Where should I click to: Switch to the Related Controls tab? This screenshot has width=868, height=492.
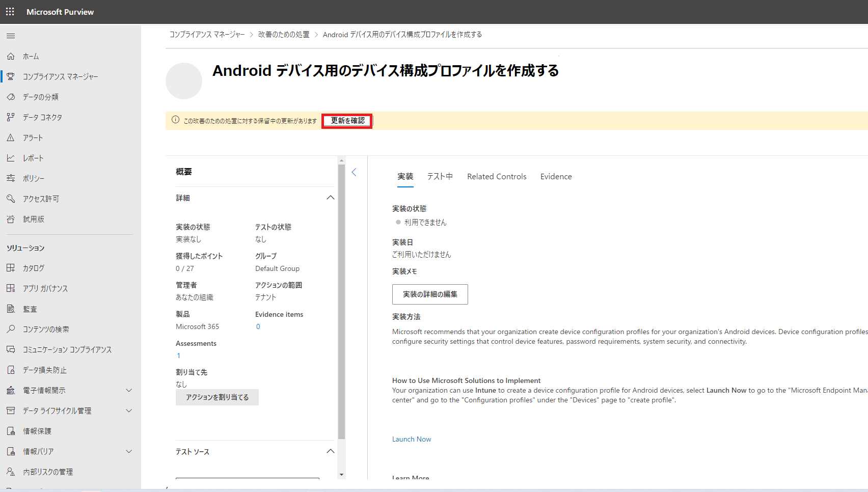click(497, 177)
